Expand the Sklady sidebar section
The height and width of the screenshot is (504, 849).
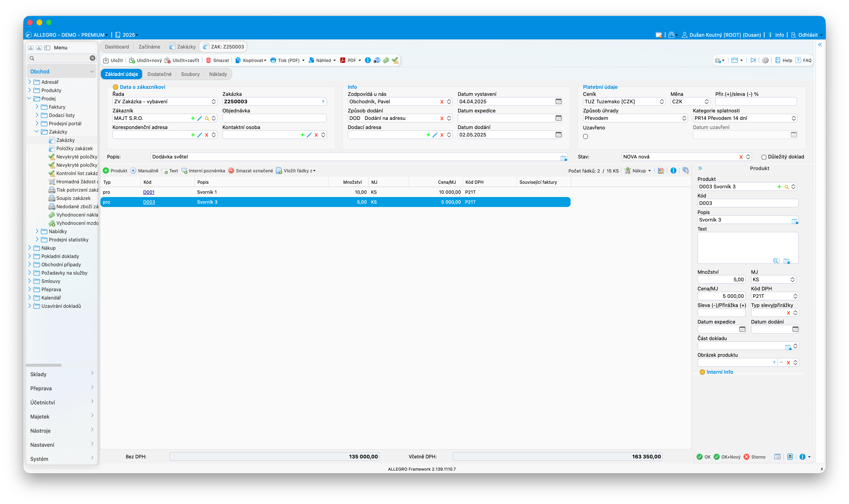pyautogui.click(x=61, y=374)
